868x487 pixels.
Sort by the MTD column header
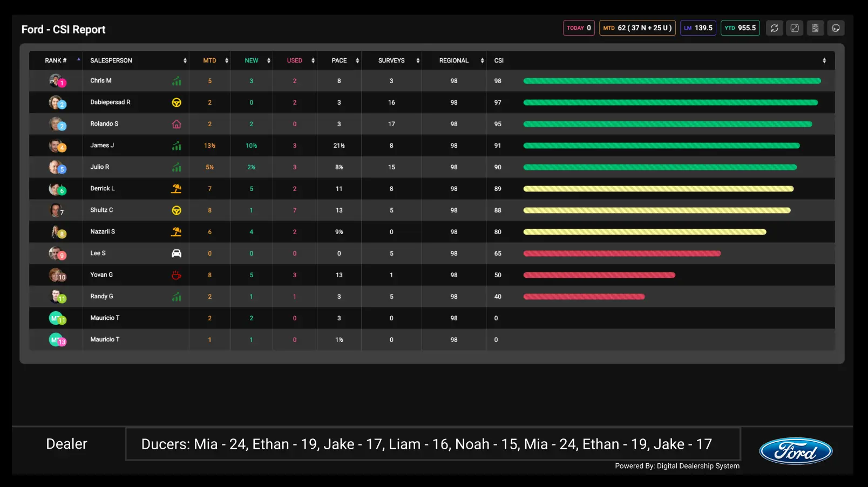[x=210, y=60]
